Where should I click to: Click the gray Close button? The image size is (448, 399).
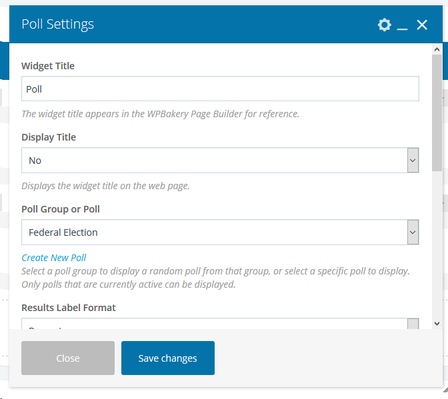coord(68,358)
